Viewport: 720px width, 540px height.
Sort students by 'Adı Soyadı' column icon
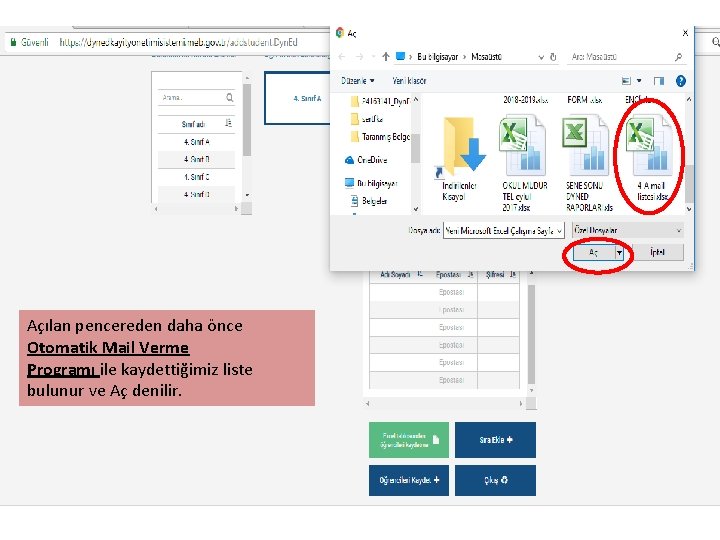pos(420,274)
